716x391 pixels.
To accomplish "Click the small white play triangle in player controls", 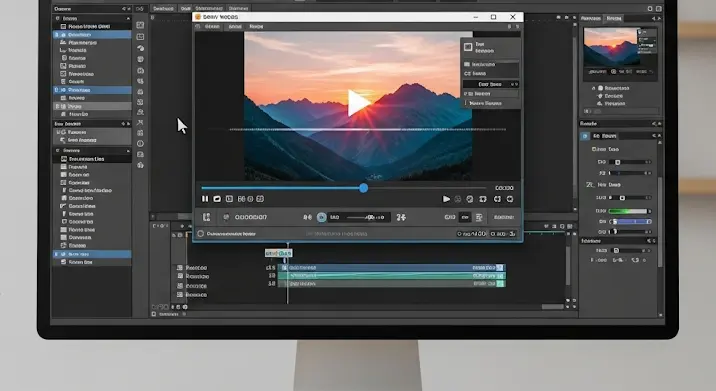I will pyautogui.click(x=446, y=199).
